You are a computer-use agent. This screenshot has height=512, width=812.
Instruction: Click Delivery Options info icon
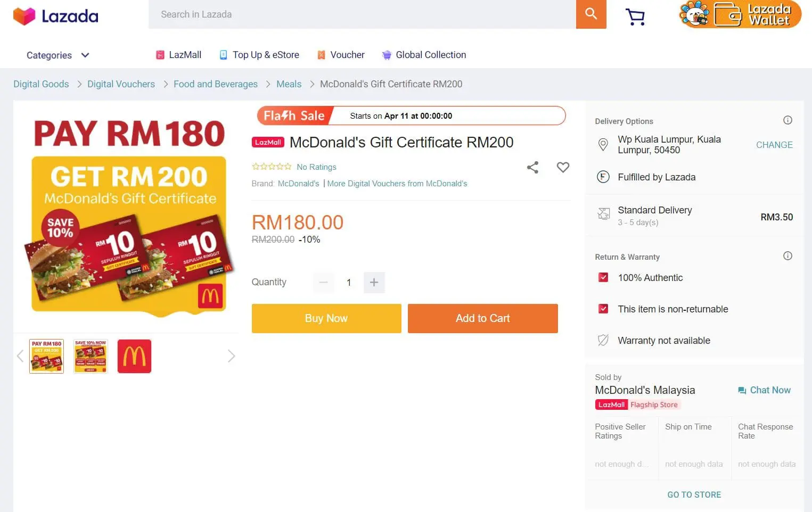click(x=788, y=120)
